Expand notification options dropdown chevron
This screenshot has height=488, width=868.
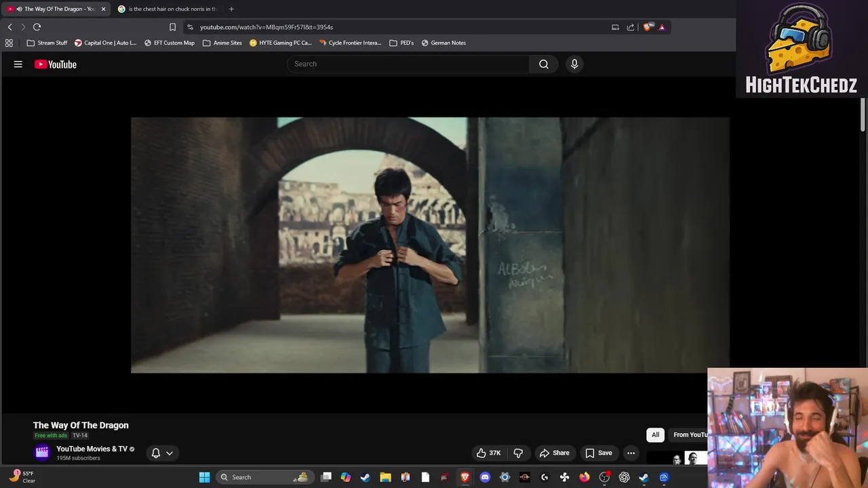pyautogui.click(x=170, y=453)
